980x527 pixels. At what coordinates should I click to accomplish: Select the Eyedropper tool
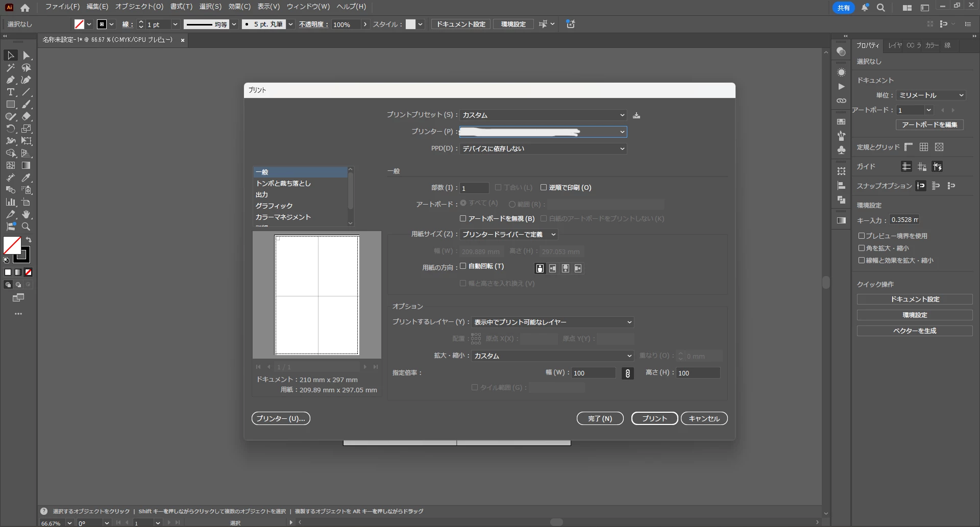[27, 178]
